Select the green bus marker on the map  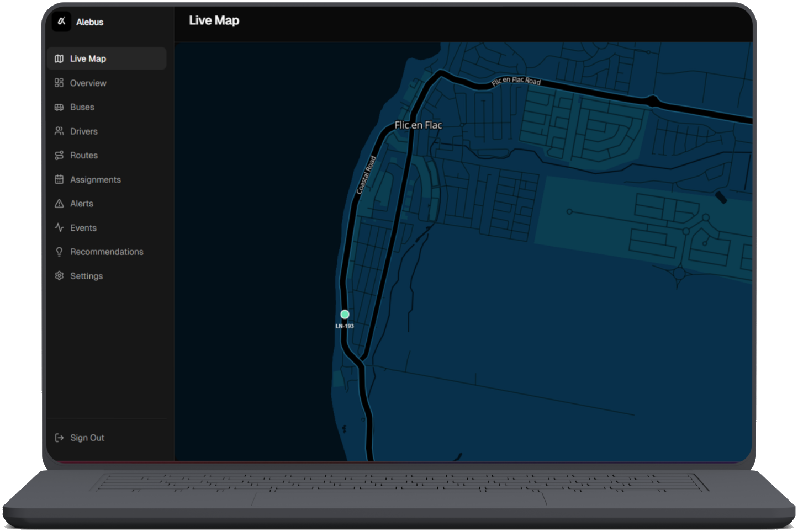pos(345,314)
